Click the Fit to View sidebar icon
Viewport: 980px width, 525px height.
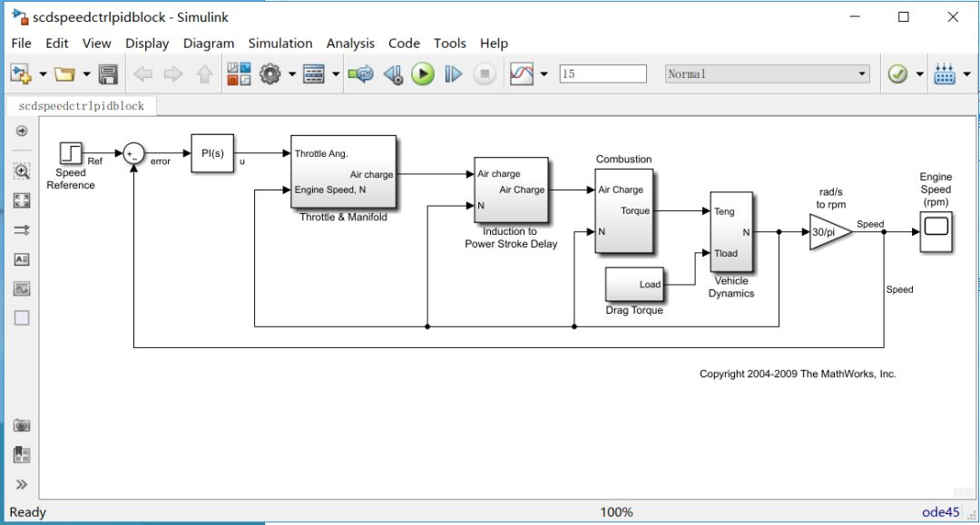(x=22, y=200)
